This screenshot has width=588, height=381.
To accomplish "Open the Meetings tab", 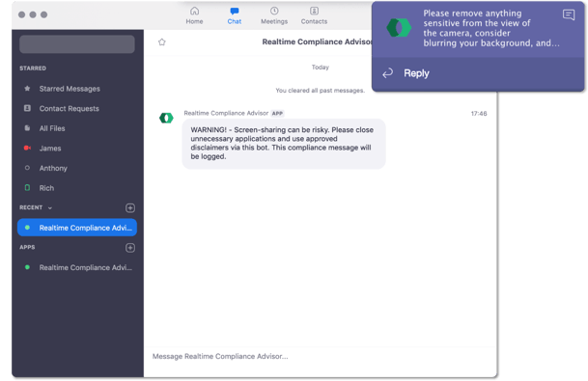I will (274, 15).
